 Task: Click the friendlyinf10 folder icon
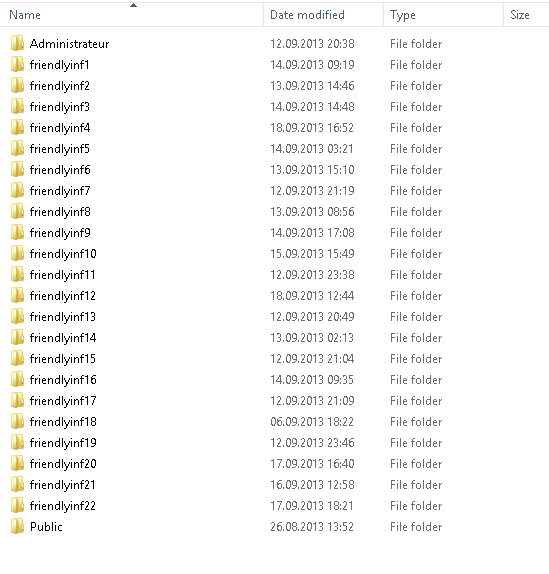pyautogui.click(x=17, y=253)
